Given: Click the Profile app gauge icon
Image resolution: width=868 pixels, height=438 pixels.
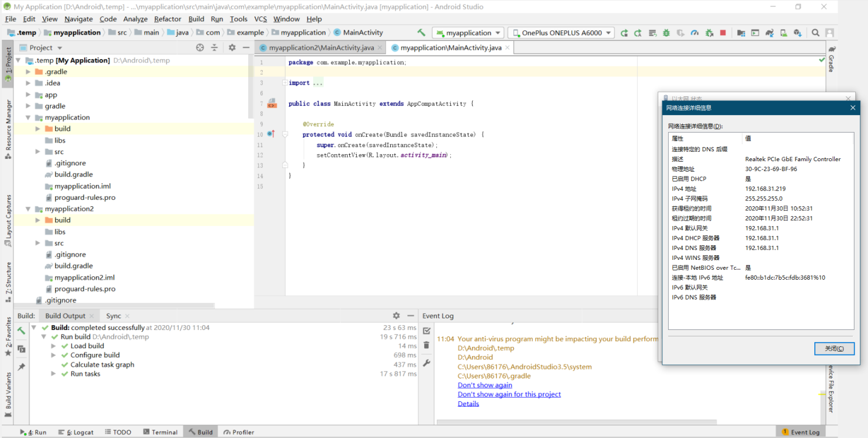Looking at the screenshot, I should (695, 33).
